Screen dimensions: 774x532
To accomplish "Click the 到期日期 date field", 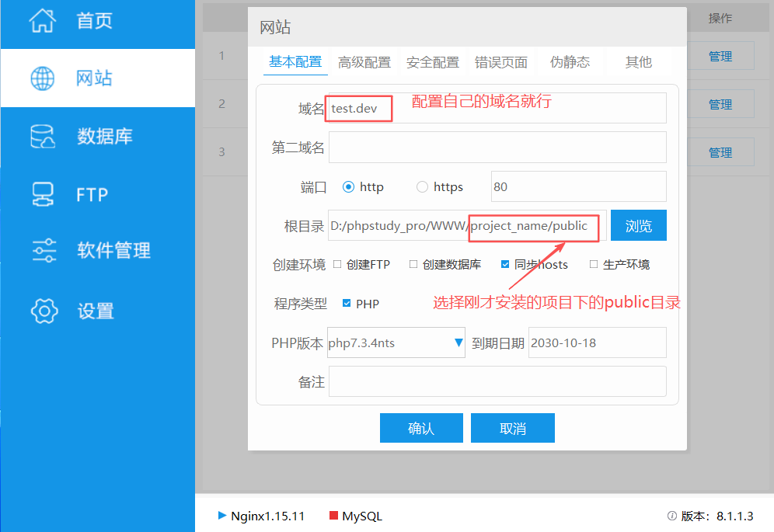I will [x=596, y=342].
